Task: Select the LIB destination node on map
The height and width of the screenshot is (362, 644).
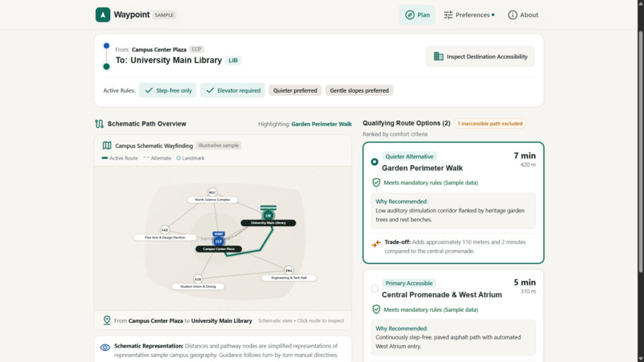Action: (268, 215)
